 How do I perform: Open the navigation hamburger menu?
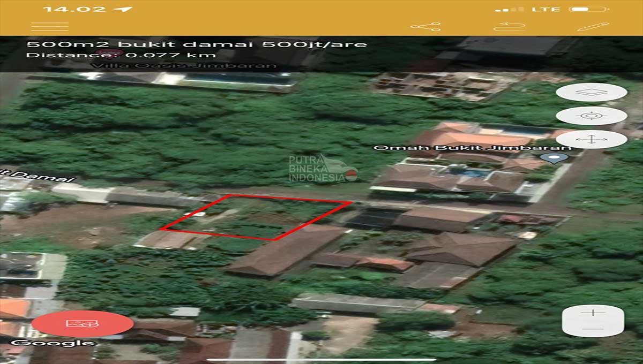point(48,26)
